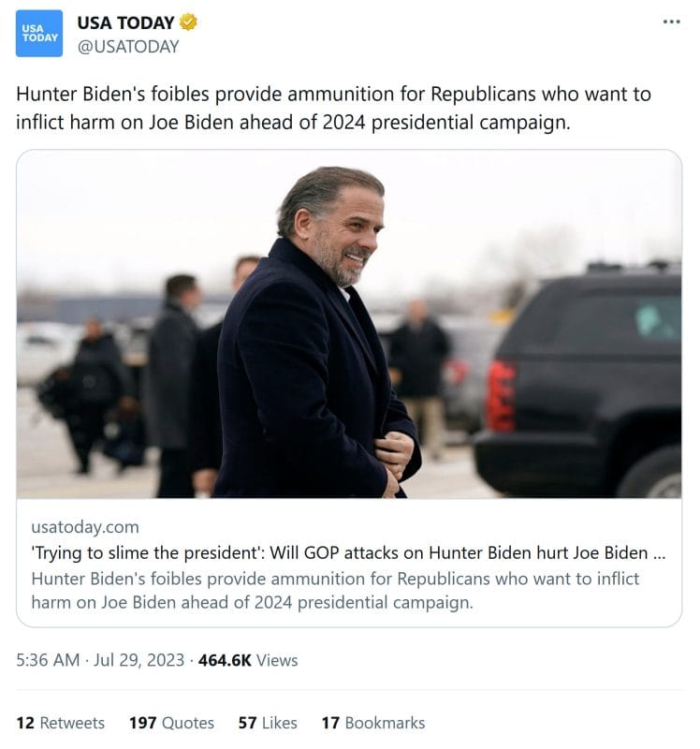Click the gray link card description text
The height and width of the screenshot is (749, 700).
pos(335,590)
